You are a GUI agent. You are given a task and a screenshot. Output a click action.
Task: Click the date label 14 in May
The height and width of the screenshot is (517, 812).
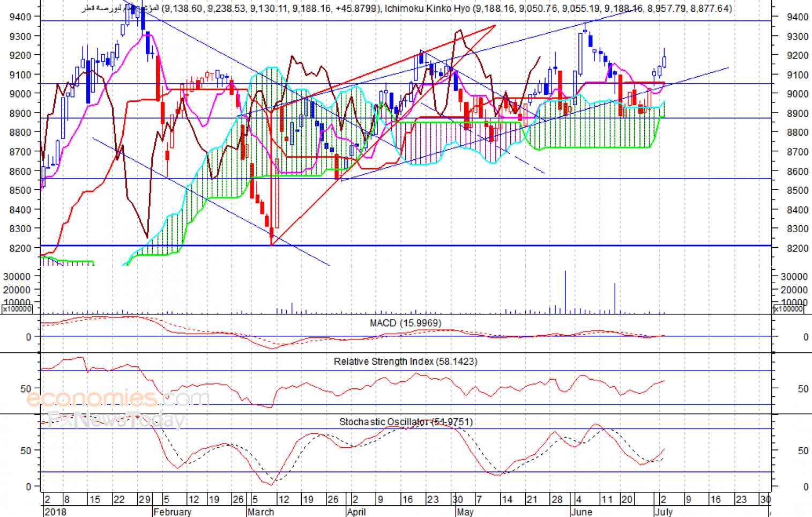506,499
